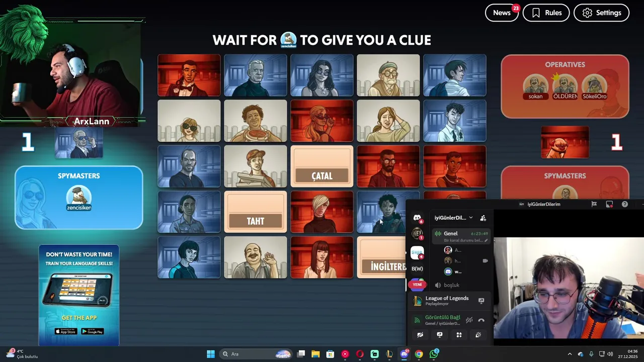Toggle noise suppression in the voice panel
644x362 pixels.
tap(469, 320)
